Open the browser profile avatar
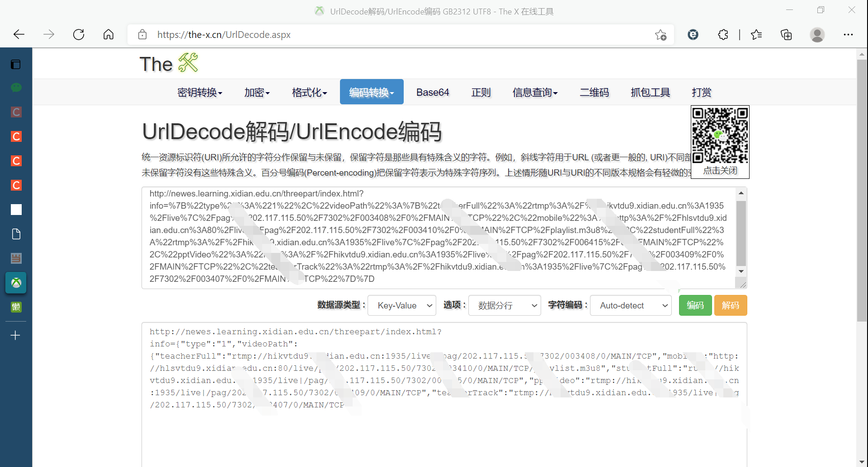Viewport: 868px width, 467px height. click(x=817, y=34)
